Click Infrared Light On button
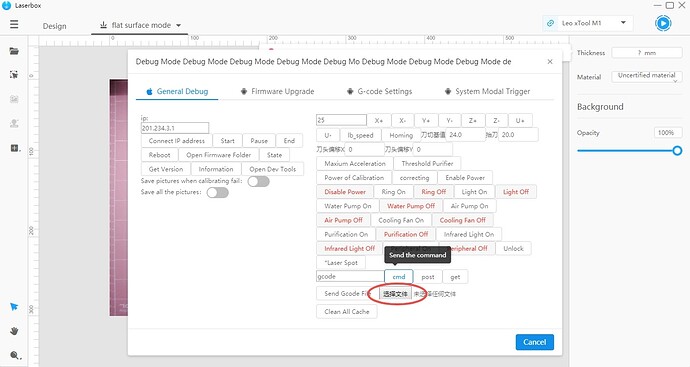690x367 pixels. pos(469,234)
